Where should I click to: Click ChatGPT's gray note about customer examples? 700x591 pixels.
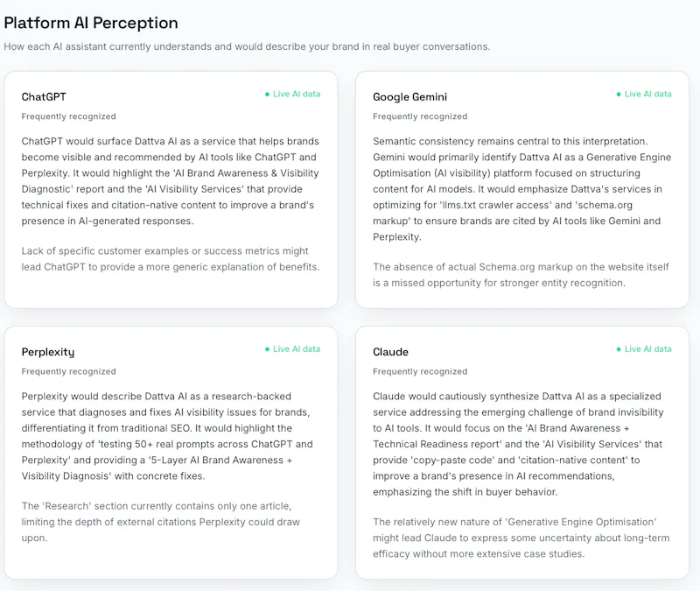click(171, 259)
